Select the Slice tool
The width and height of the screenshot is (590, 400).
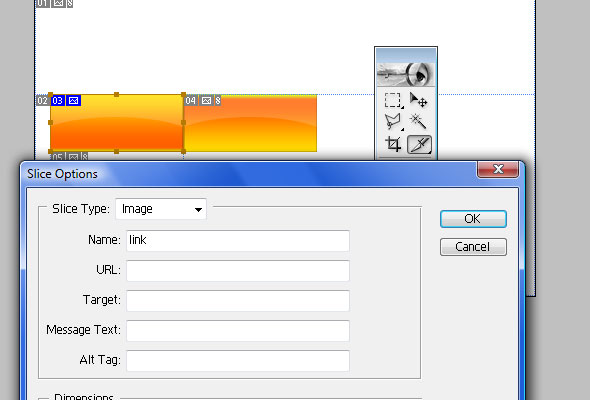click(419, 144)
